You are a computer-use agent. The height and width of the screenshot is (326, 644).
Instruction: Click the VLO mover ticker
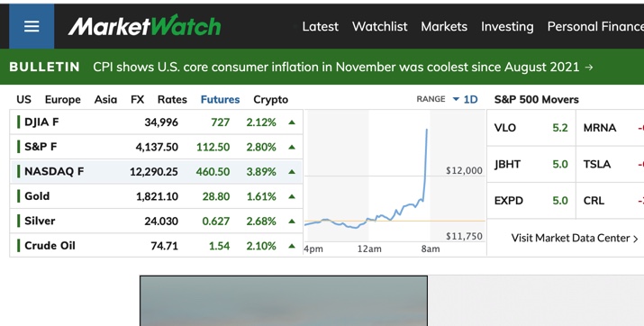[x=504, y=128]
